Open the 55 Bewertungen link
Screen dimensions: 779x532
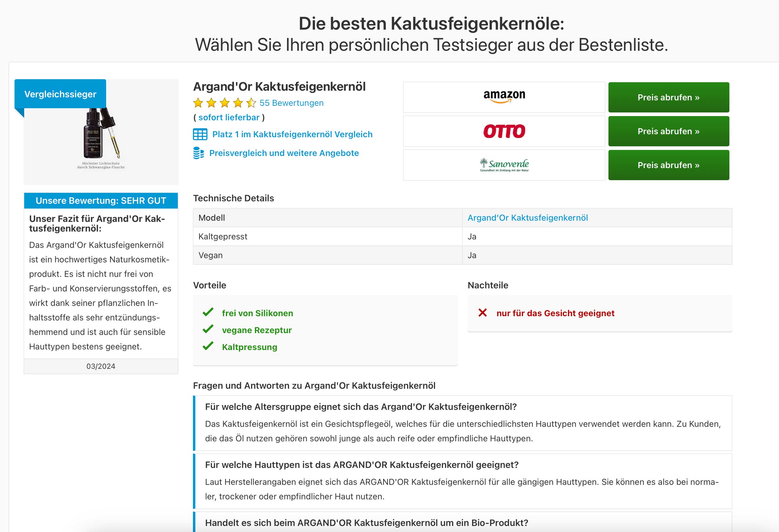292,103
